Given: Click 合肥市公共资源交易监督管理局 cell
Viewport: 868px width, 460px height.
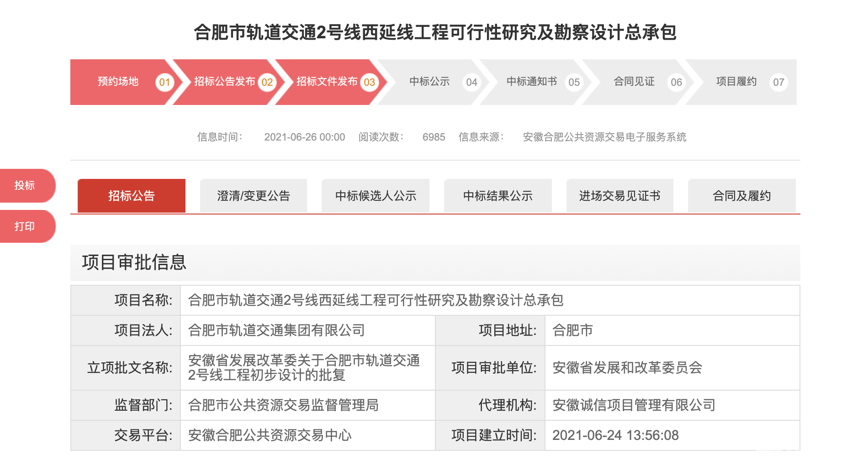Looking at the screenshot, I should click(308, 405).
